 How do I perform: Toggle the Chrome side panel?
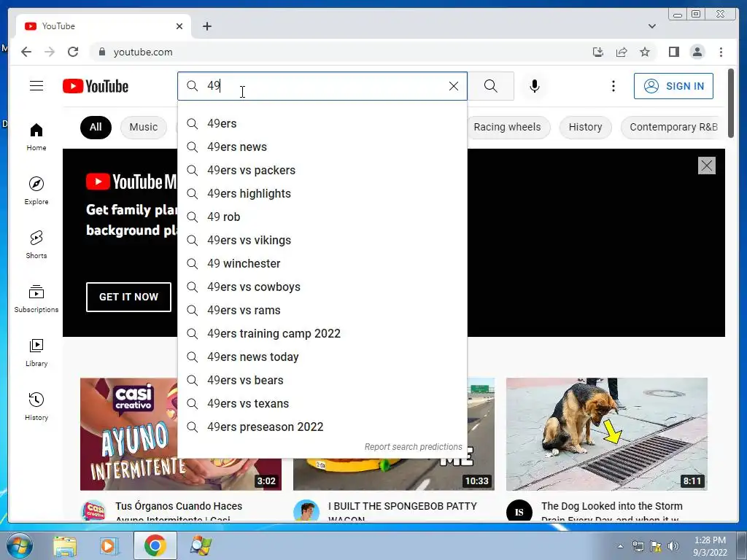tap(673, 52)
